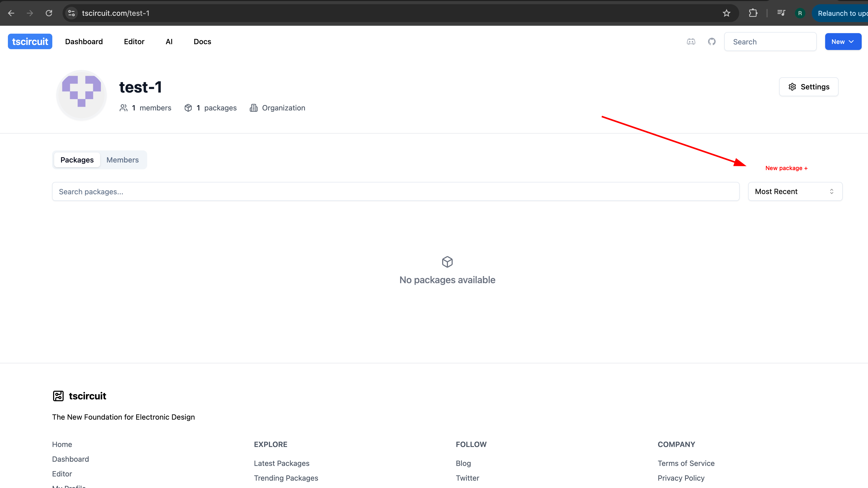Image resolution: width=868 pixels, height=488 pixels.
Task: Select the Packages tab
Action: pyautogui.click(x=77, y=160)
